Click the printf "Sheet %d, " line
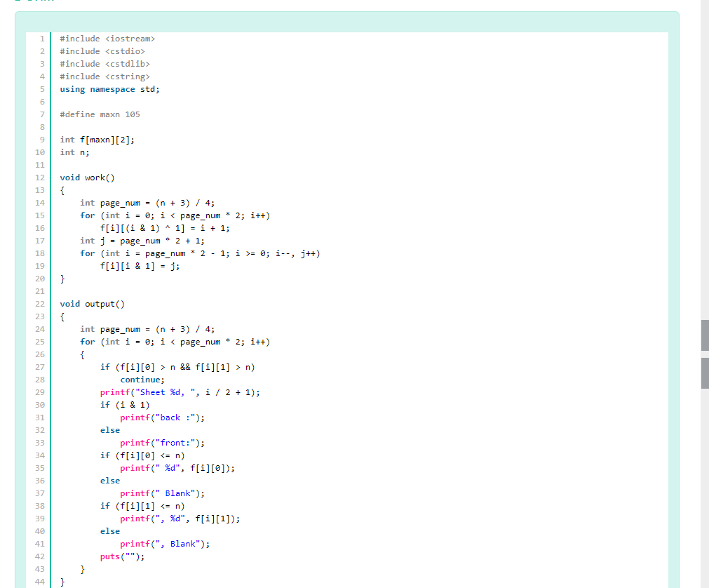 point(180,393)
